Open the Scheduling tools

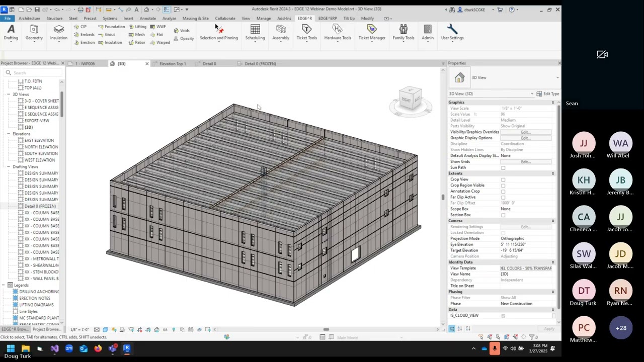255,33
